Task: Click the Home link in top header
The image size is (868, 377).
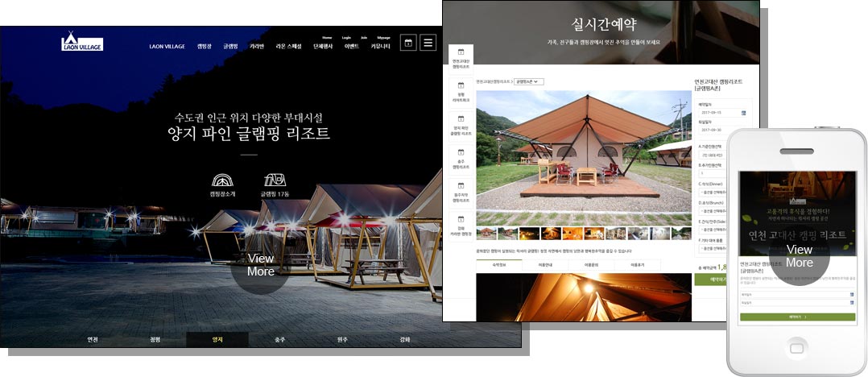Action: point(327,38)
